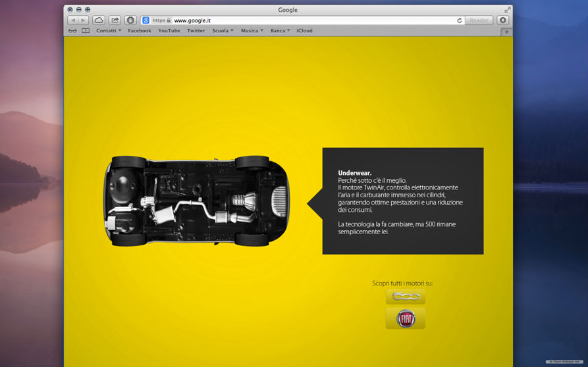588x367 pixels.
Task: Expand the Scuola bookmarks dropdown
Action: [223, 31]
